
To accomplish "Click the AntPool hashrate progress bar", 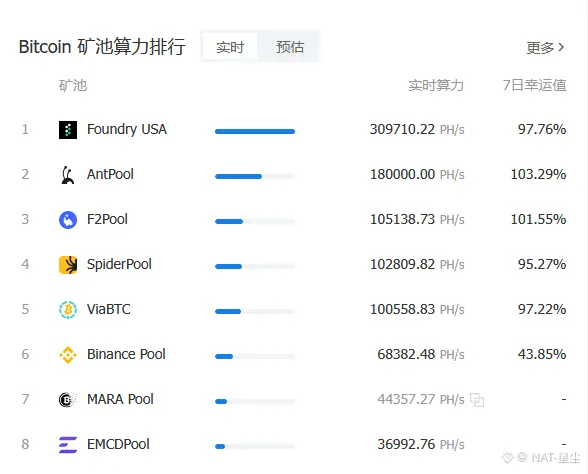I will [255, 176].
